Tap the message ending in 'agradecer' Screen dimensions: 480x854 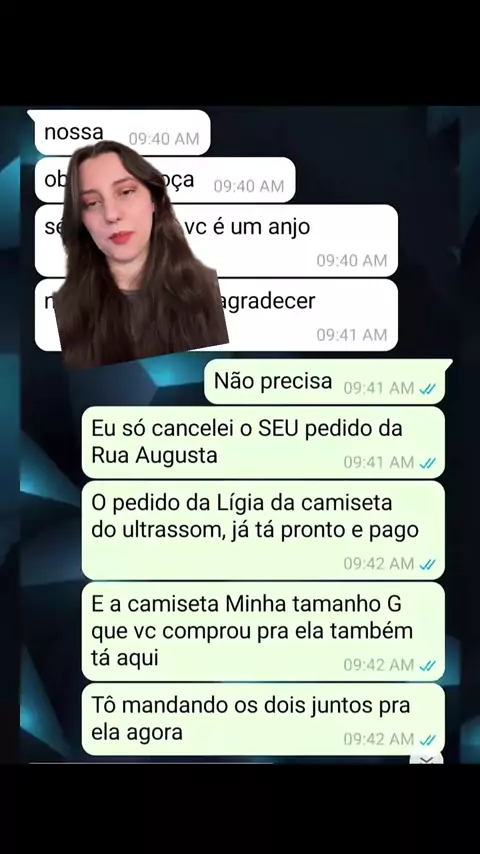coord(216,315)
